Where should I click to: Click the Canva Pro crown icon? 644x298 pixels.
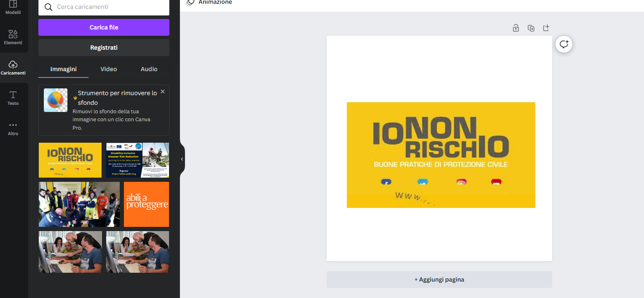[75, 98]
